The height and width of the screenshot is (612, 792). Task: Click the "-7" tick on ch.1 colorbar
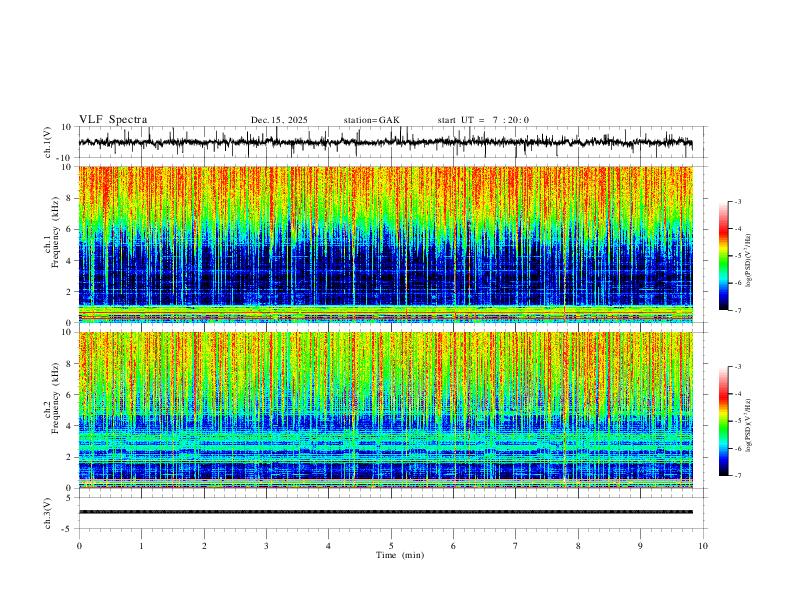click(737, 310)
